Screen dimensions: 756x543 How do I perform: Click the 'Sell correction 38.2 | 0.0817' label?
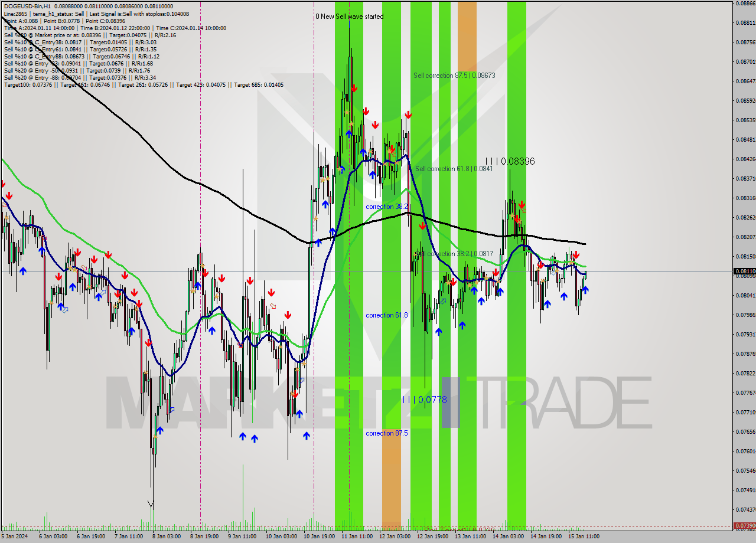pyautogui.click(x=454, y=254)
